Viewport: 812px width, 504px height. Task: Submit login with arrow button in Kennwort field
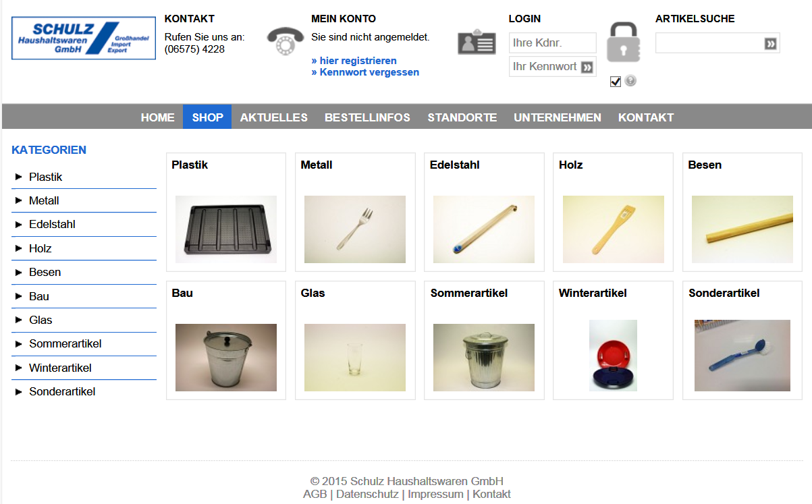(587, 67)
